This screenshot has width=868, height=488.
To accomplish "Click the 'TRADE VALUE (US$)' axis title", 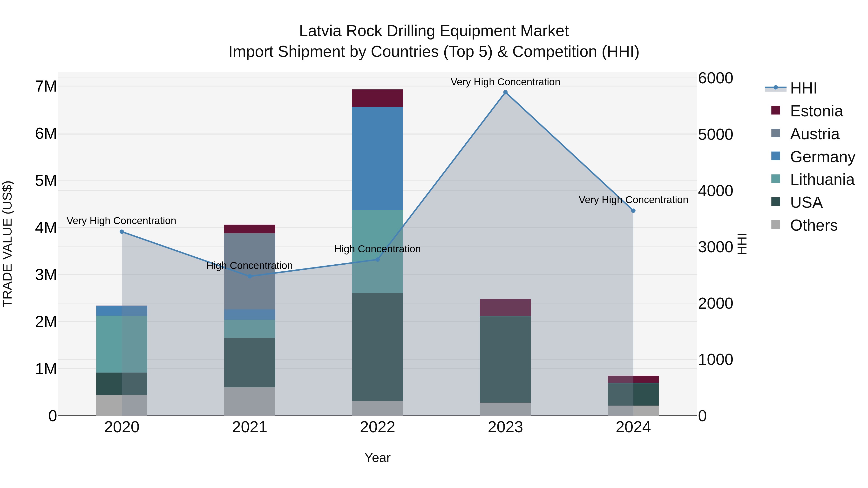I will pos(7,244).
